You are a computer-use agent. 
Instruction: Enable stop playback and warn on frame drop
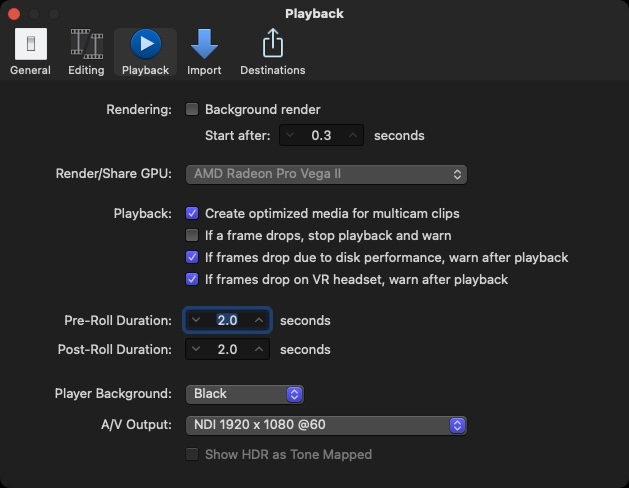(x=193, y=235)
